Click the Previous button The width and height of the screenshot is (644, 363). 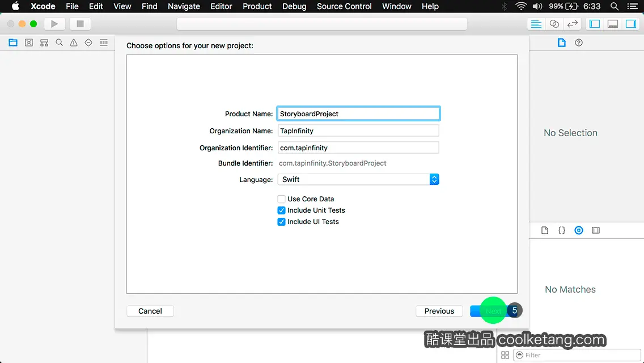(x=439, y=311)
